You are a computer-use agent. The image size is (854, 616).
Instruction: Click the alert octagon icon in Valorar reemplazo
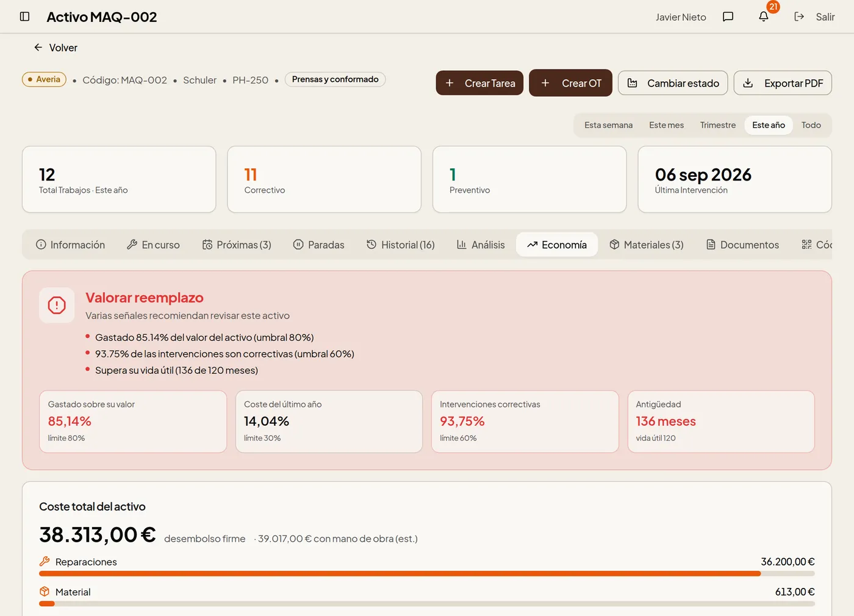point(57,305)
